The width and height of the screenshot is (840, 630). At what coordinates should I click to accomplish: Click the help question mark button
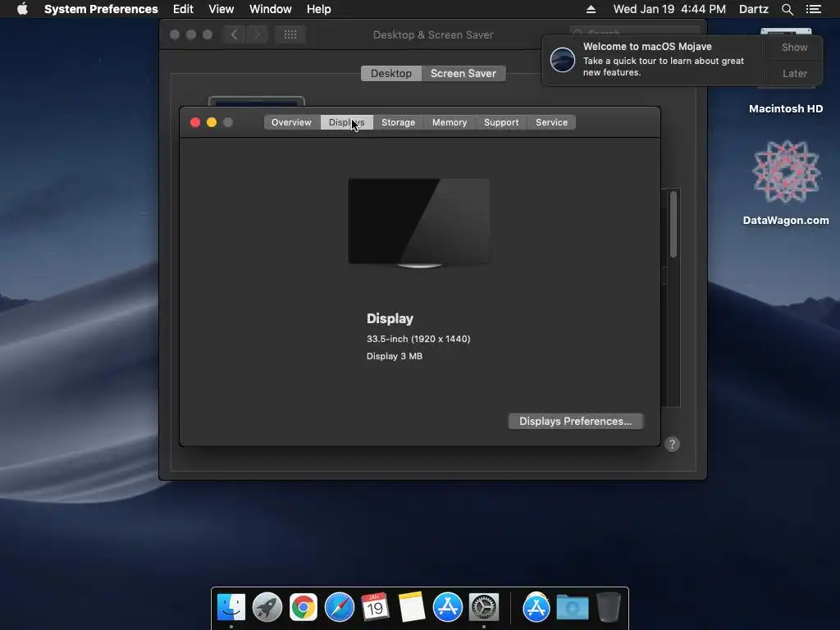click(x=672, y=444)
